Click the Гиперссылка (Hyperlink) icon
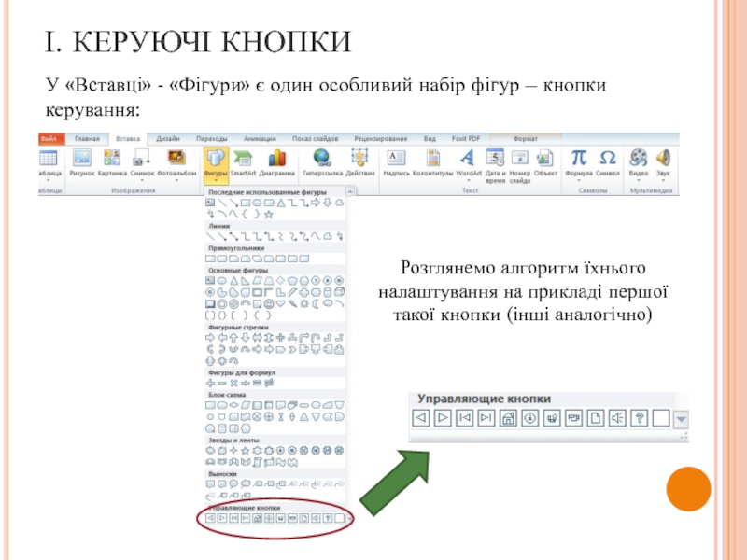 (x=322, y=158)
